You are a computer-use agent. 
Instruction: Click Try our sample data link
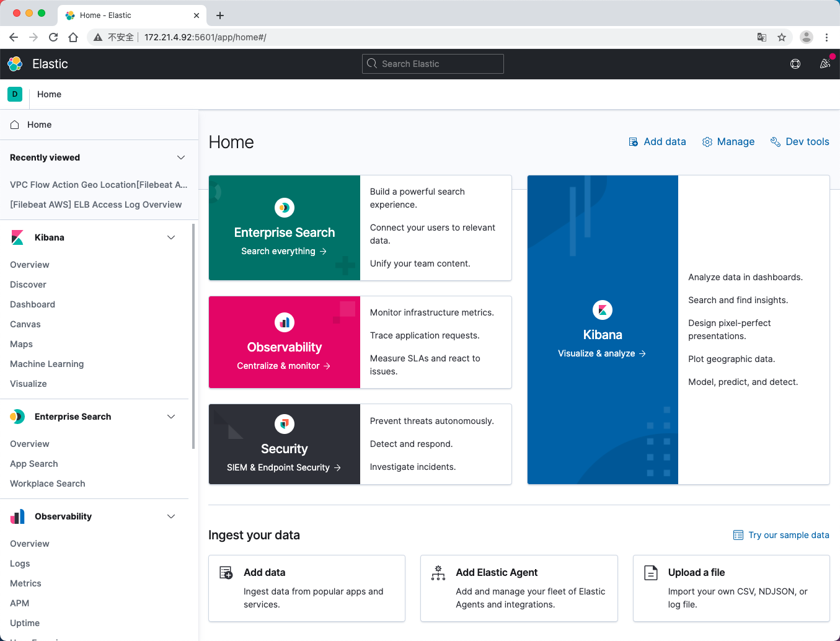(x=781, y=535)
